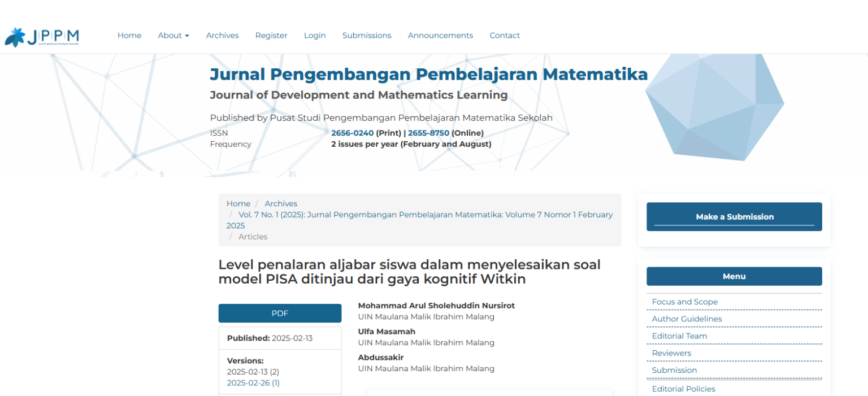Click Archives in the breadcrumb

pyautogui.click(x=281, y=203)
